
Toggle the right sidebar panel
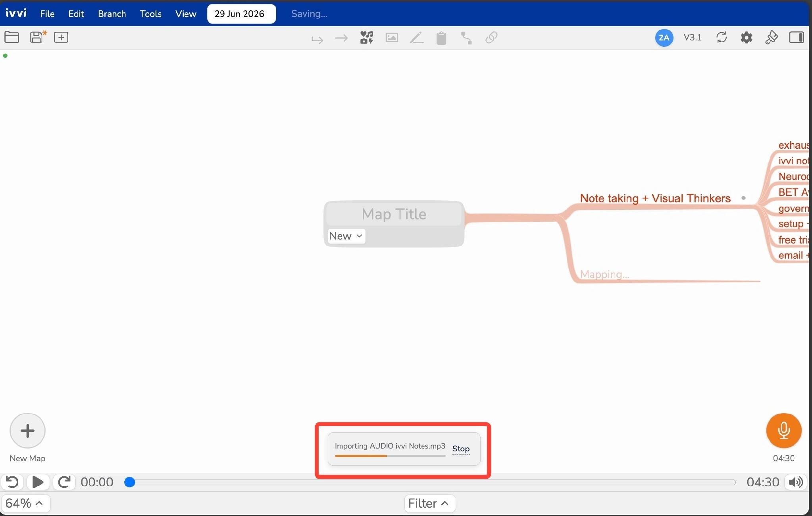tap(796, 38)
